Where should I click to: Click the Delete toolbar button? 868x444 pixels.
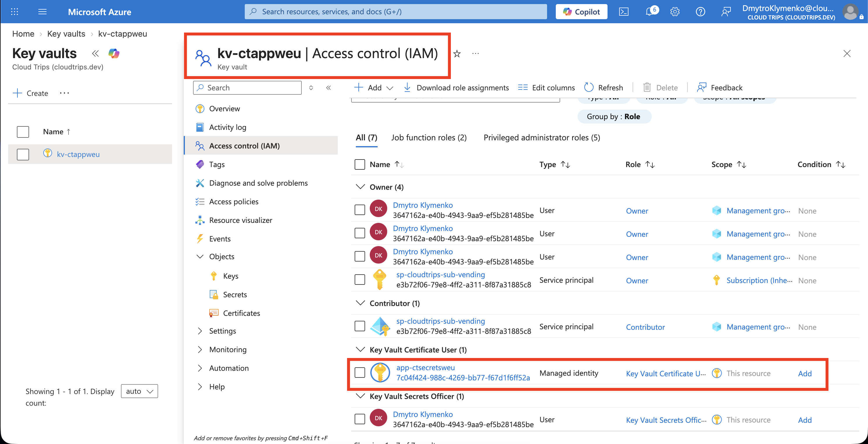tap(660, 87)
